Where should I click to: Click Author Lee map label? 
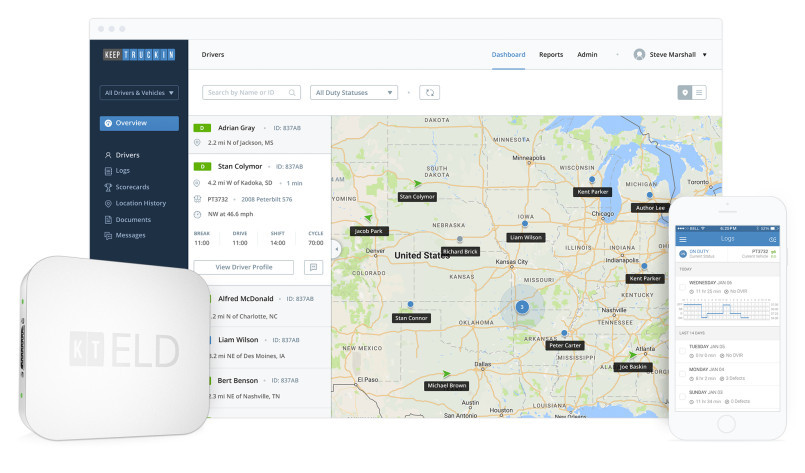click(x=650, y=208)
